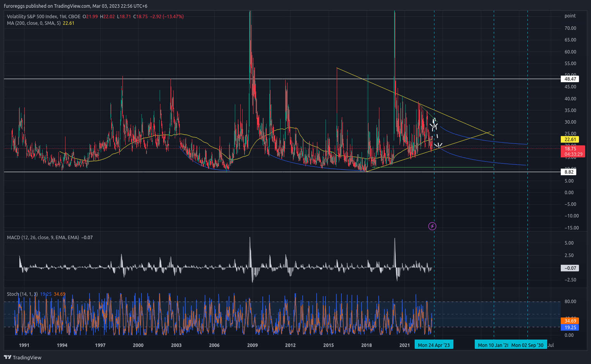Click the 2018 year label on time axis
Viewport: 591px width, 364px height.
[366, 345]
